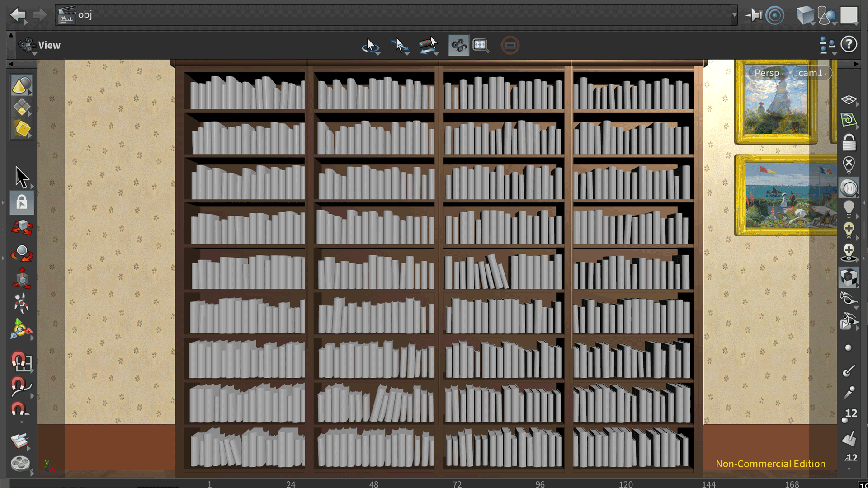The image size is (868, 488).
Task: Select the pointer with orbit ring tool
Action: pos(371,46)
